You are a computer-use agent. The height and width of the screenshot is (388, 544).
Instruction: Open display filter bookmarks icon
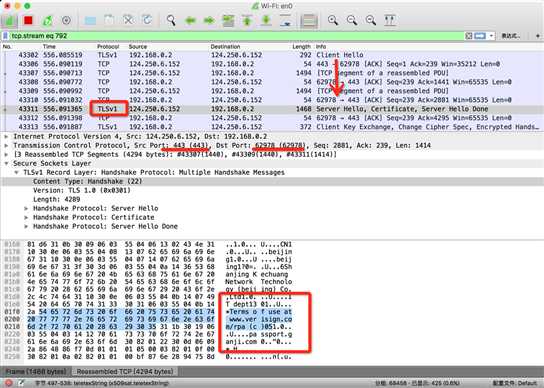[x=5, y=36]
